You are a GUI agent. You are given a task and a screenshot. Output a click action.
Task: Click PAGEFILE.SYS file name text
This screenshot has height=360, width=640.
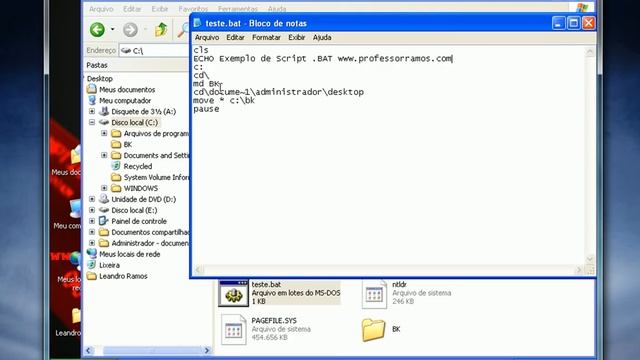(x=274, y=321)
